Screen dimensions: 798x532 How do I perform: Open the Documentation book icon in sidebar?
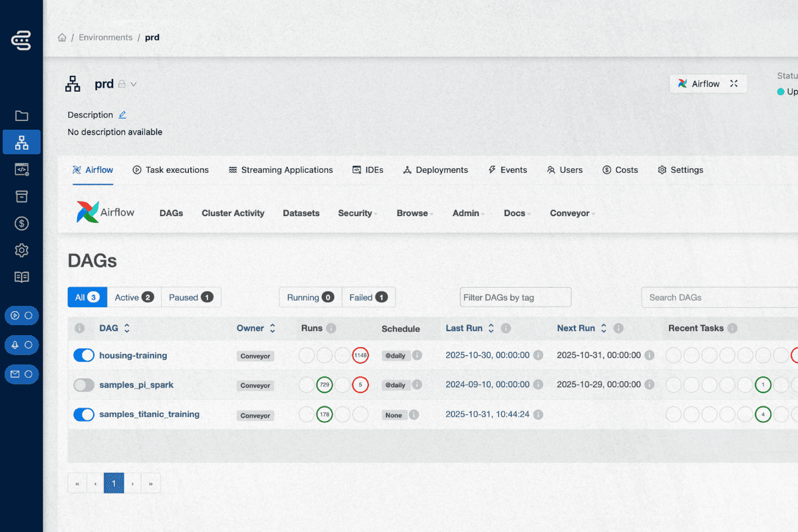point(21,277)
